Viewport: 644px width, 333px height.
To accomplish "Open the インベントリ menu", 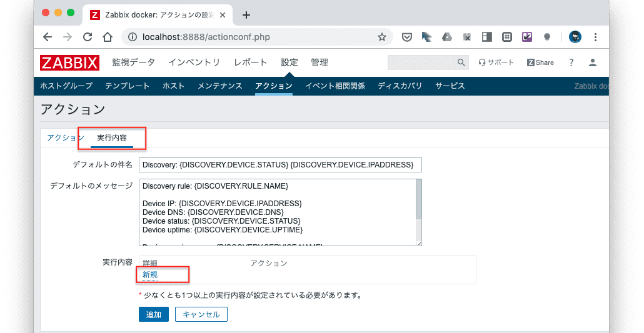I will point(194,62).
